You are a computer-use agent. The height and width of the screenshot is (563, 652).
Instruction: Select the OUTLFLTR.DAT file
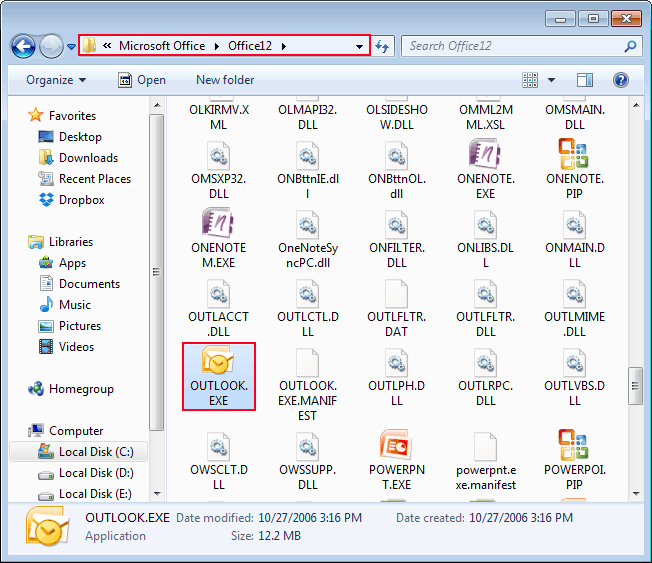pyautogui.click(x=397, y=308)
